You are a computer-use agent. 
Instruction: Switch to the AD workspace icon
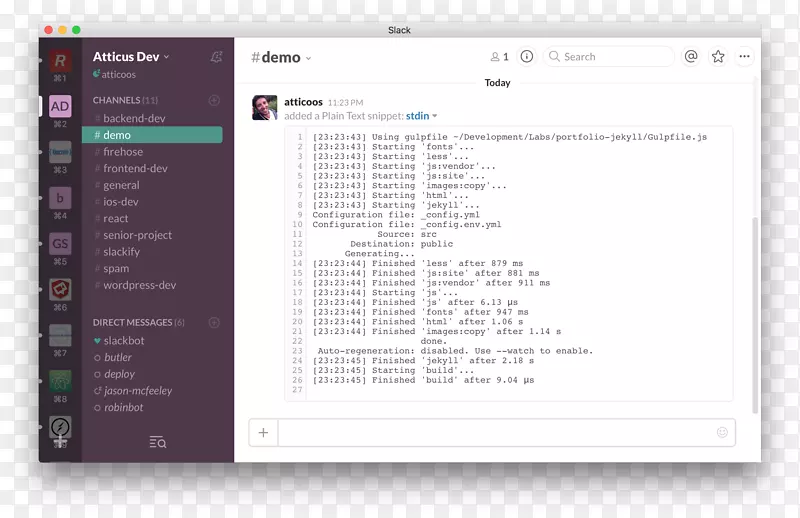60,106
